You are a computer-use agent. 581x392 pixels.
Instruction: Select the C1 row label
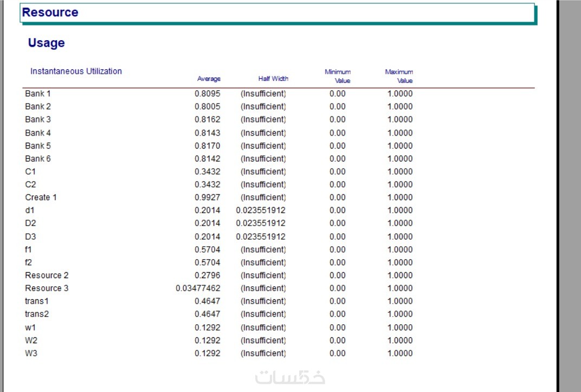click(x=30, y=171)
